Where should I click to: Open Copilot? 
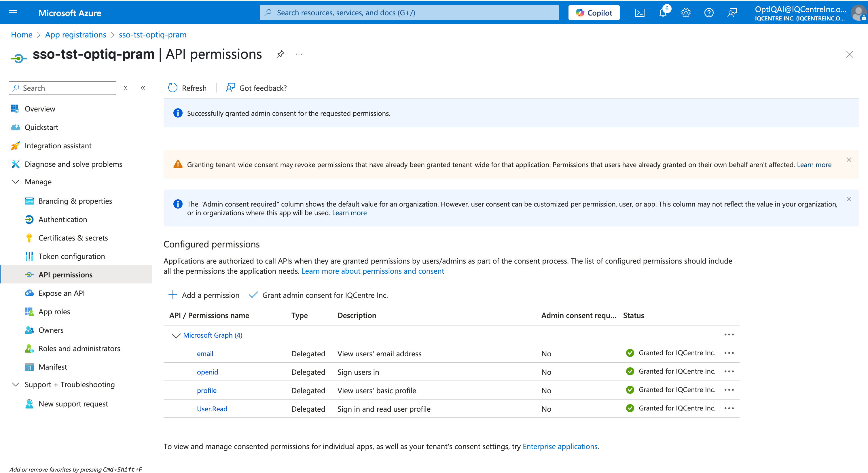594,13
